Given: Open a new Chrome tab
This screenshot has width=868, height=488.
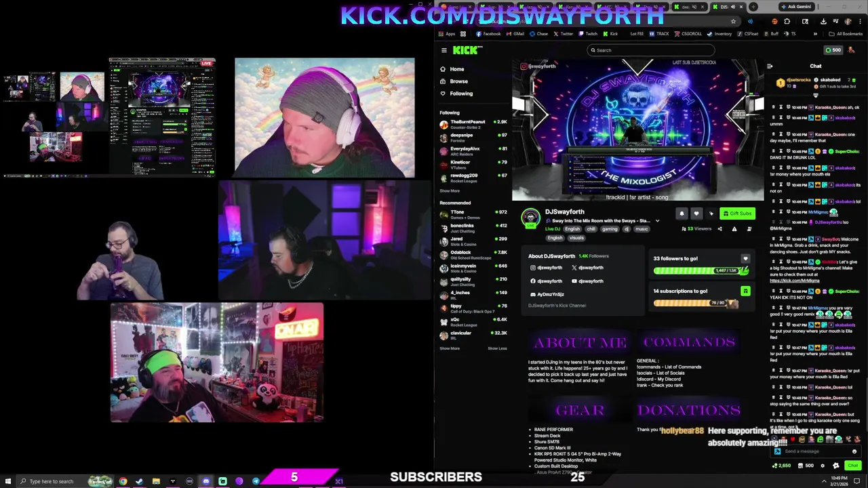Looking at the screenshot, I should coord(754,7).
